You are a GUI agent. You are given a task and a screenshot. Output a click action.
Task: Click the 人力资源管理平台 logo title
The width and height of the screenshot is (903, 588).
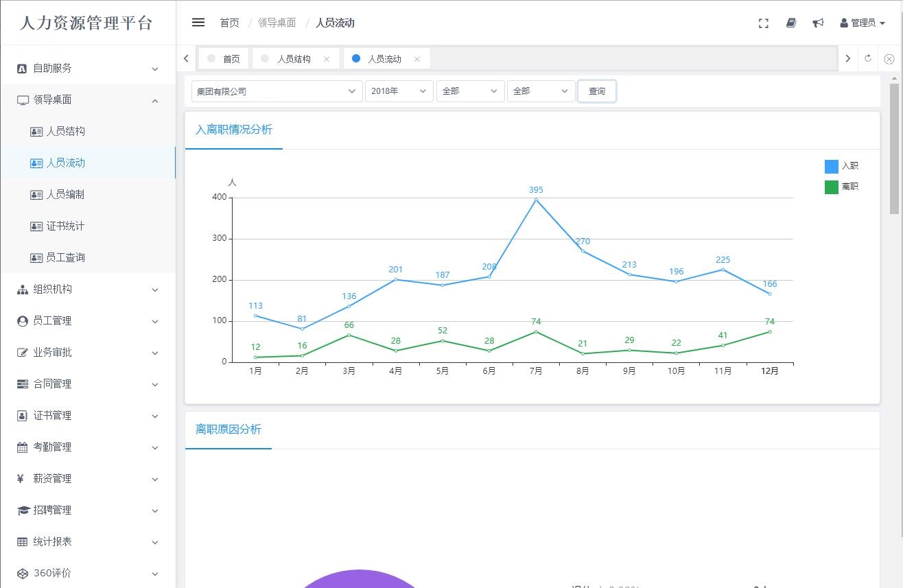coord(86,23)
